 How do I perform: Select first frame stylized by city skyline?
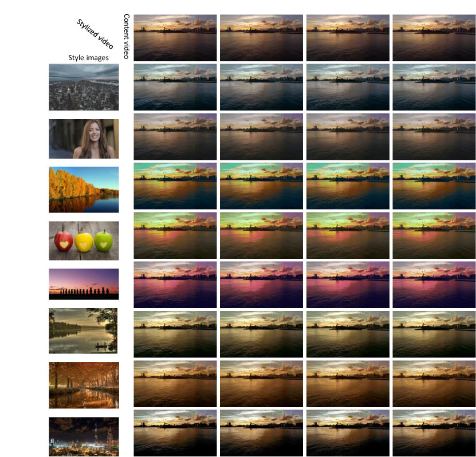point(175,87)
